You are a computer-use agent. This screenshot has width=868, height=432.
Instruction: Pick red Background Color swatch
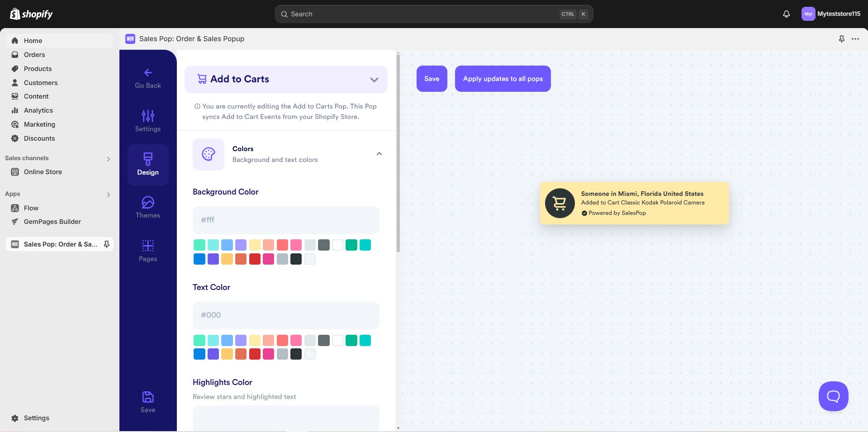click(255, 259)
